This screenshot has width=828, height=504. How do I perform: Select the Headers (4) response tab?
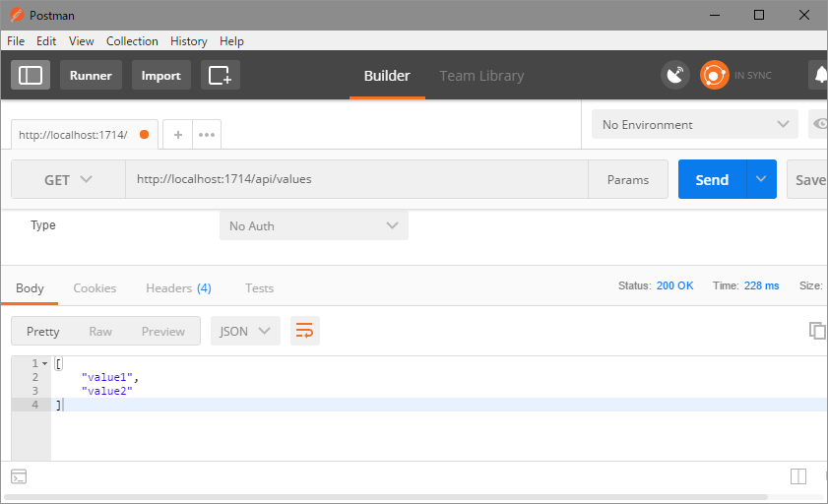tap(178, 288)
